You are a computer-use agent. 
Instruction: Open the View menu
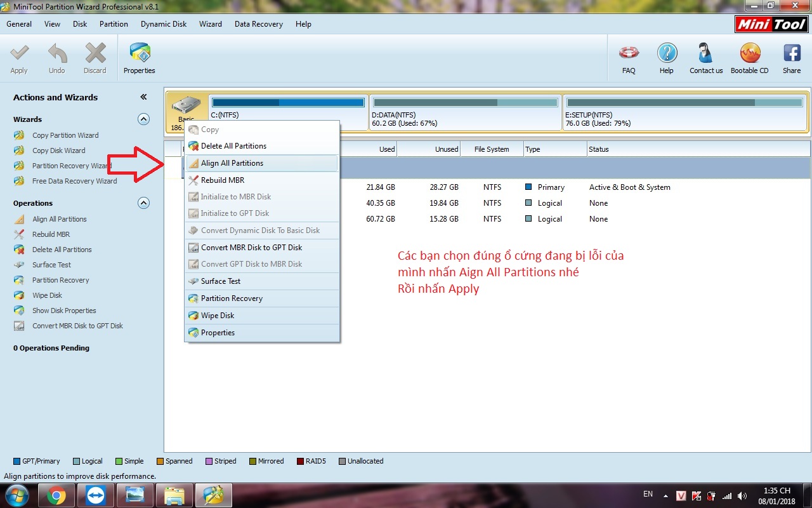click(x=53, y=24)
